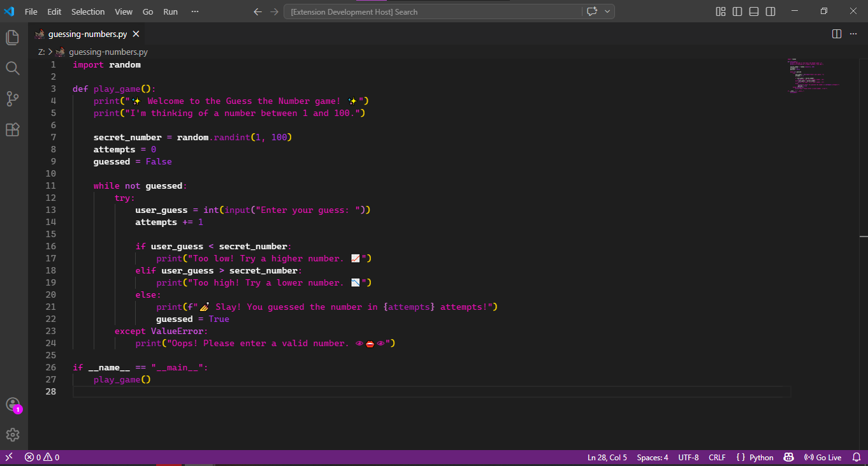Toggle the bottom panel

point(754,11)
